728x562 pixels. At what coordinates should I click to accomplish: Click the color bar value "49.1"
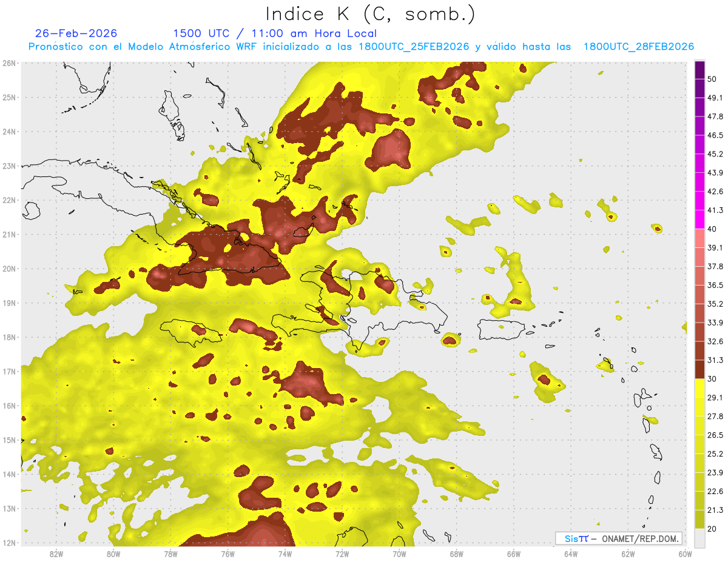[x=715, y=98]
